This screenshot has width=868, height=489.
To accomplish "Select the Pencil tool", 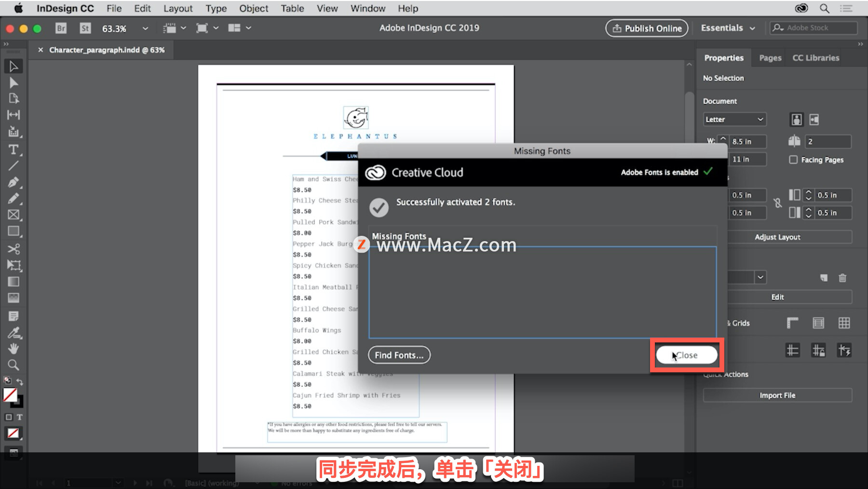I will (x=14, y=198).
